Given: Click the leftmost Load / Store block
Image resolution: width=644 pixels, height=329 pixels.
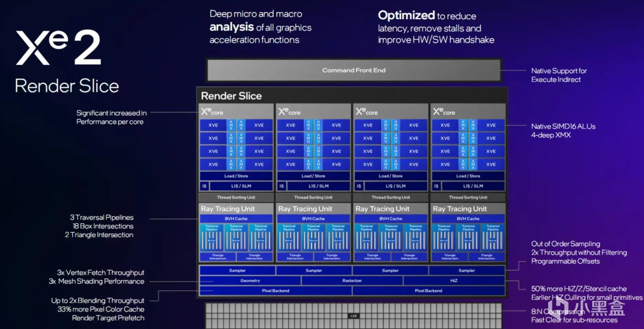Looking at the screenshot, I should (236, 176).
